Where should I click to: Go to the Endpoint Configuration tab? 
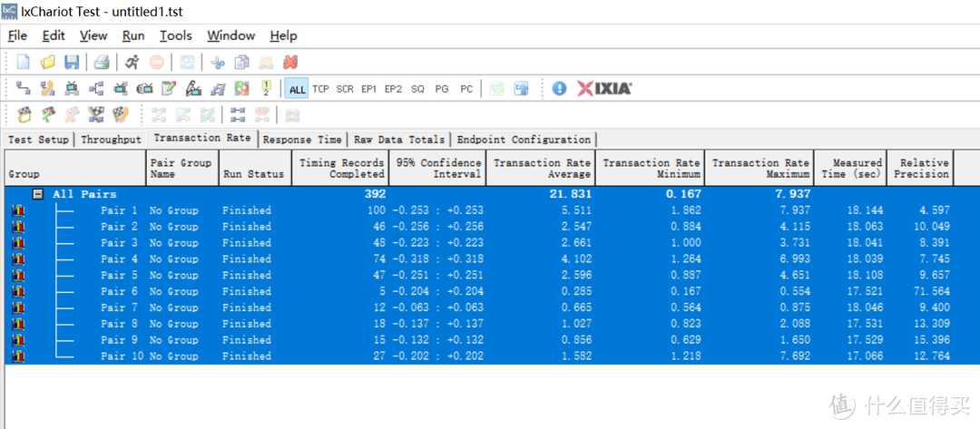point(524,140)
